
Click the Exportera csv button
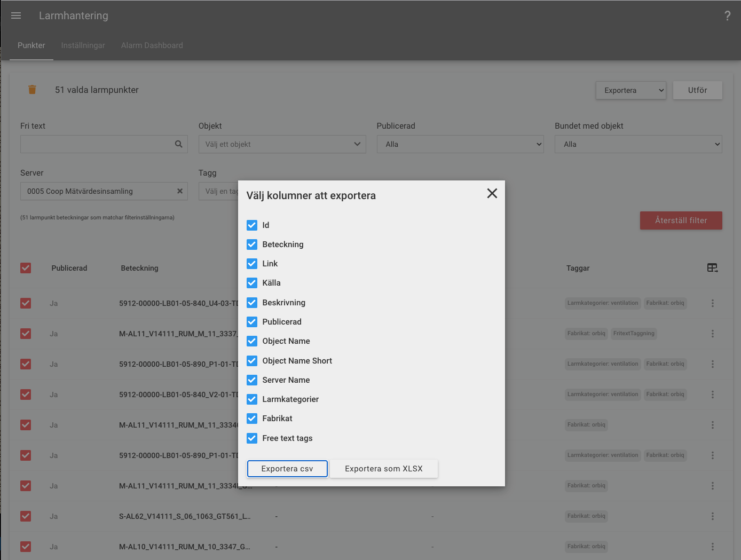tap(287, 469)
